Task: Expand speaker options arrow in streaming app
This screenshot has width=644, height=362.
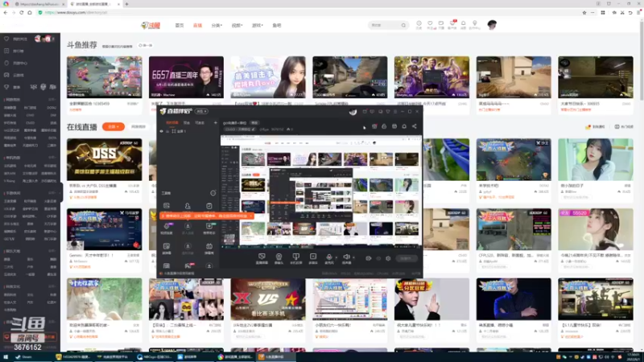Action: 353,257
